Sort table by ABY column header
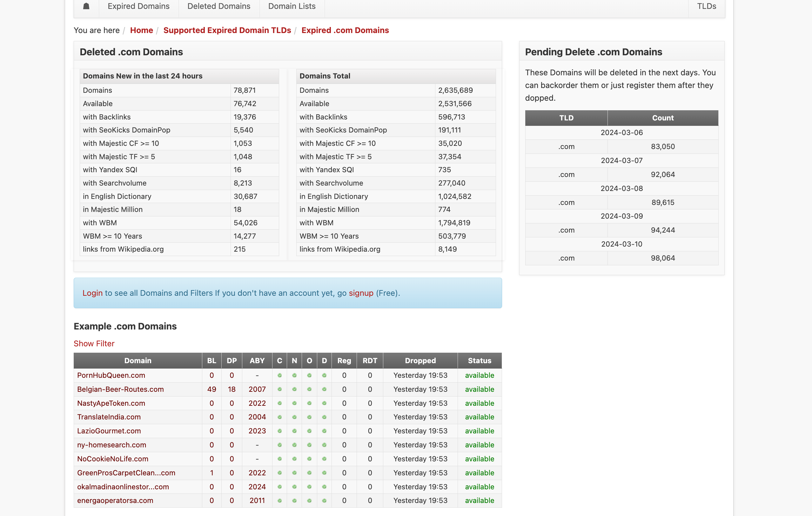The width and height of the screenshot is (812, 516). click(257, 361)
